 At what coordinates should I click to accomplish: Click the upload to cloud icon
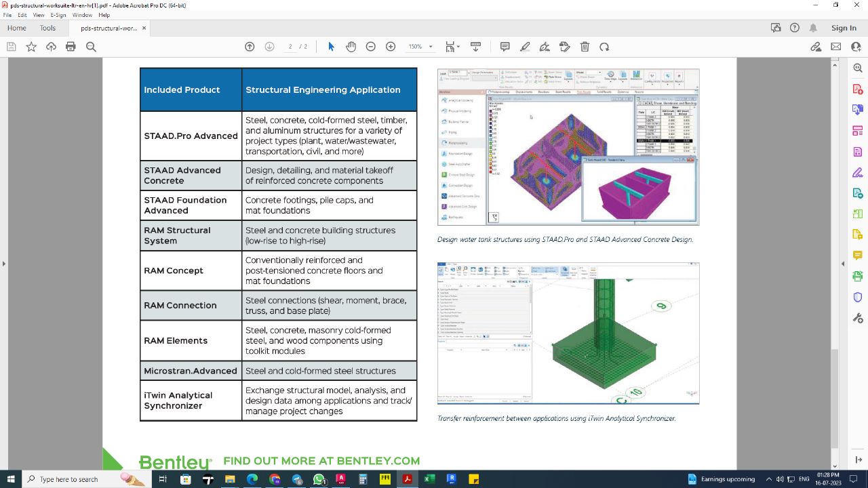(x=51, y=47)
